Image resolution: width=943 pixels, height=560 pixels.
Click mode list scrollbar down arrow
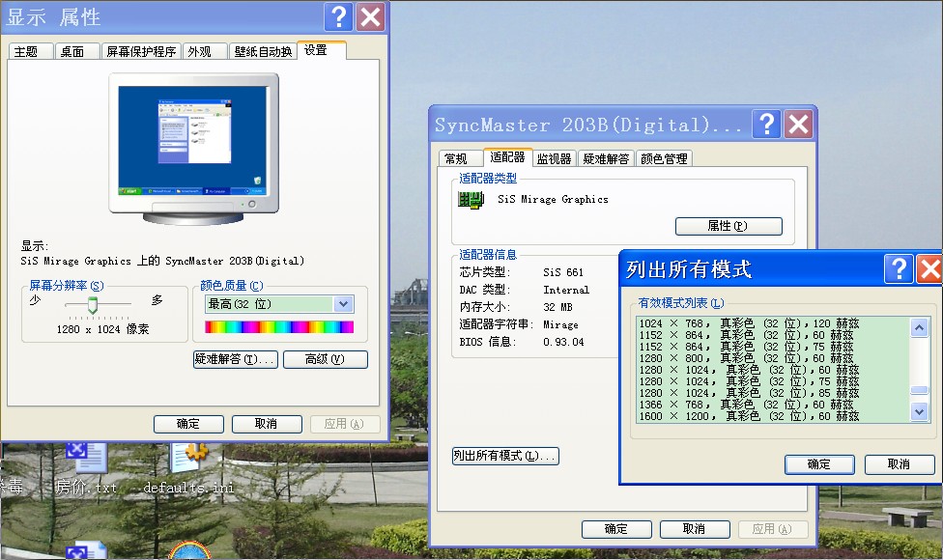click(919, 411)
